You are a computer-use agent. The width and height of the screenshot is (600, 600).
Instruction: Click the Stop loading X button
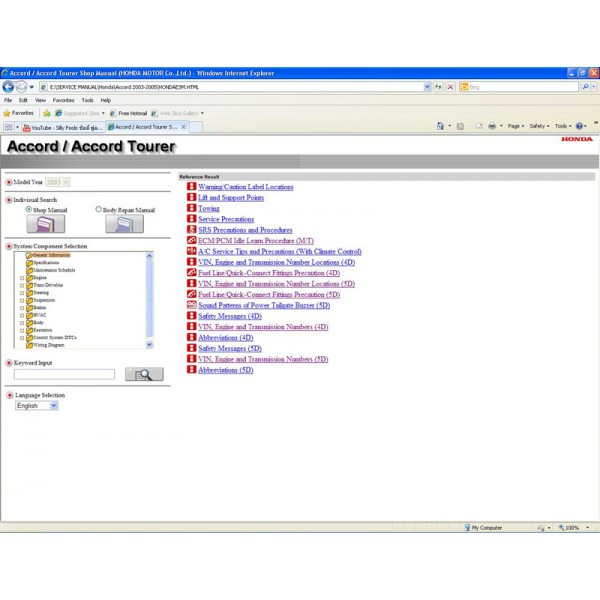(450, 87)
